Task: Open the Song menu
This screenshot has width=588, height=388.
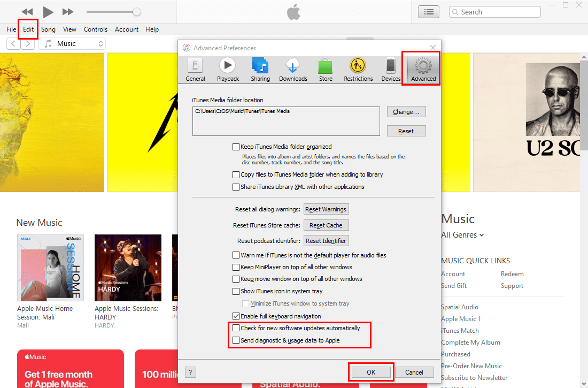Action: pos(48,29)
